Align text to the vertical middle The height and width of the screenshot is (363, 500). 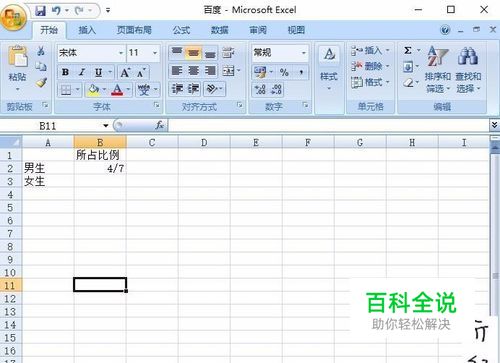(x=194, y=53)
